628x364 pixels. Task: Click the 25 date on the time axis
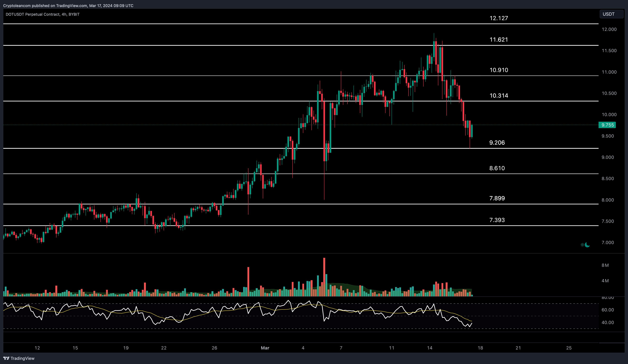(569, 348)
